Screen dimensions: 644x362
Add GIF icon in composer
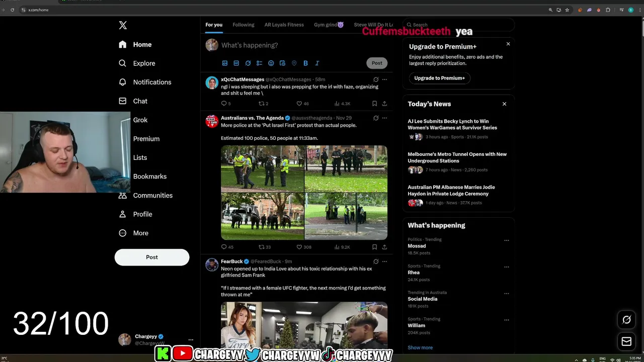tap(236, 63)
